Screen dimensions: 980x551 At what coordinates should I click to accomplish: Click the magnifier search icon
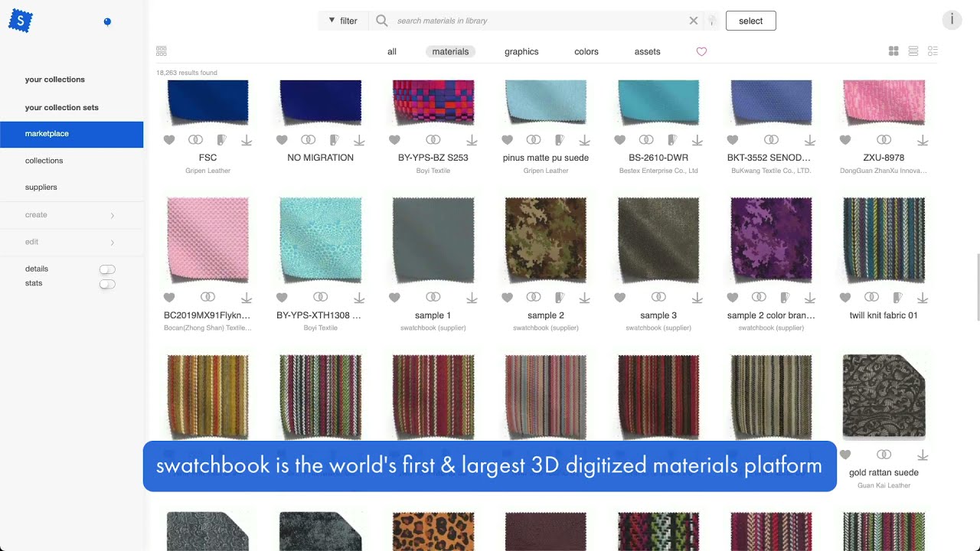pos(382,21)
